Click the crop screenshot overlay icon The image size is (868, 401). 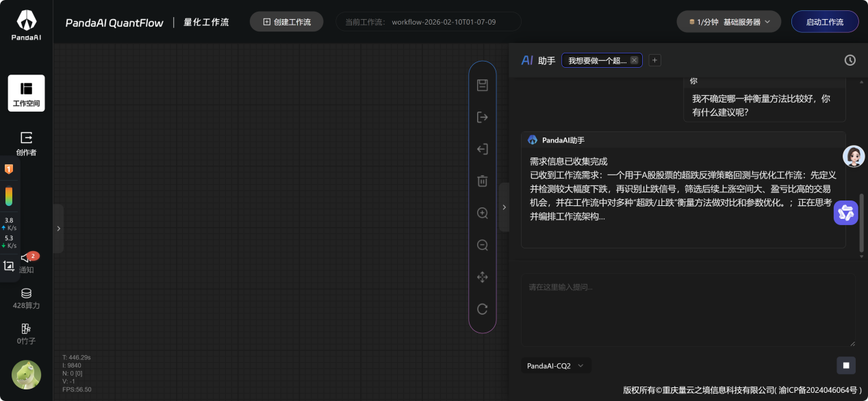(9, 266)
